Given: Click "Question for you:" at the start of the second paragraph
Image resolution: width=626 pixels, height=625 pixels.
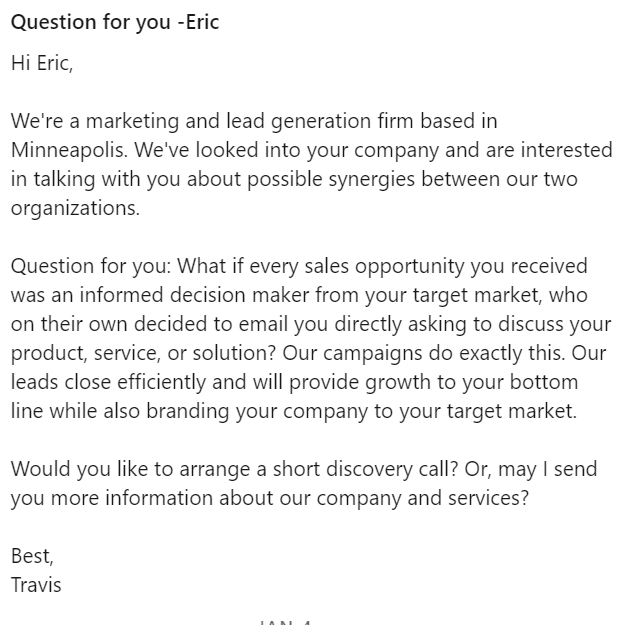Looking at the screenshot, I should pos(91,266).
